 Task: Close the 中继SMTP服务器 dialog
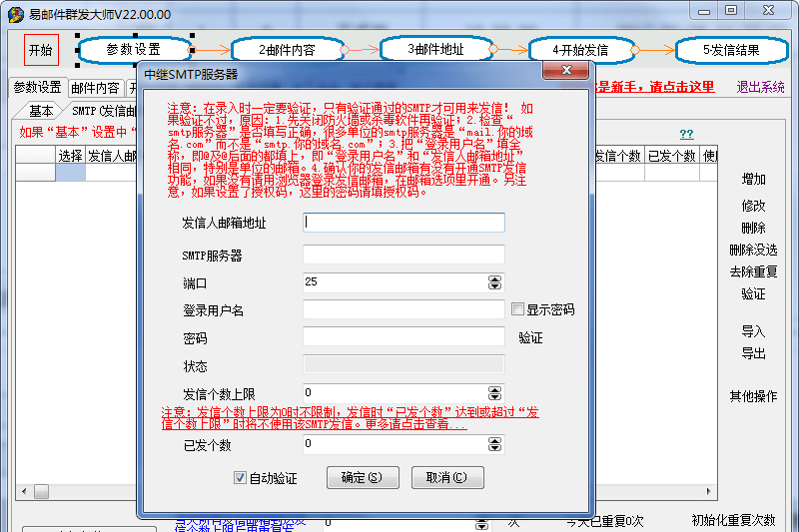[x=566, y=70]
